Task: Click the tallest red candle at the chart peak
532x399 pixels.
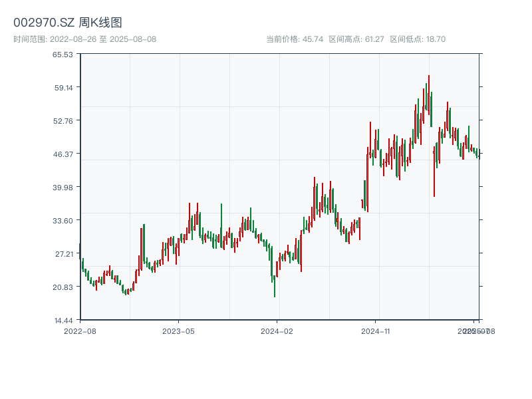Action: tap(429, 93)
